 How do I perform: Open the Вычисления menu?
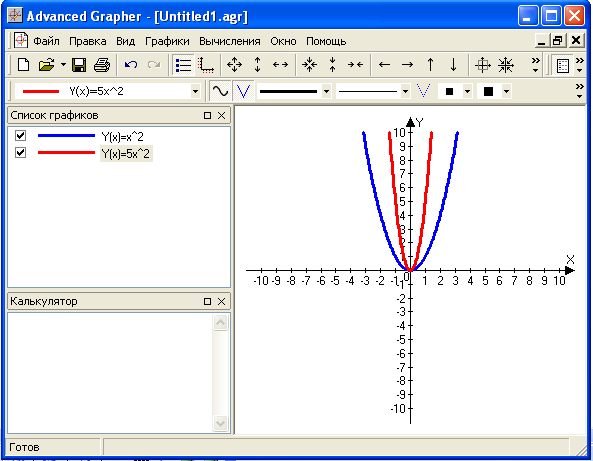click(x=230, y=41)
